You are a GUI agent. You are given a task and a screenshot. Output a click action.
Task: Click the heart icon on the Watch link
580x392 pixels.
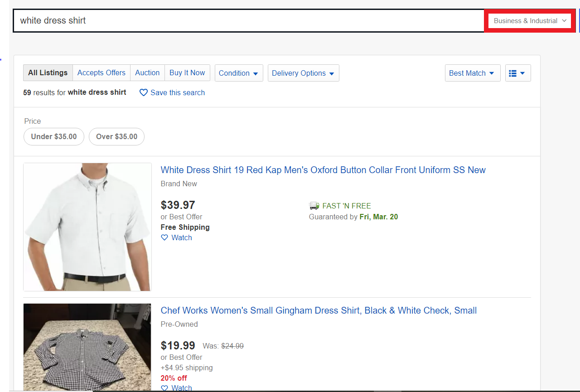164,237
